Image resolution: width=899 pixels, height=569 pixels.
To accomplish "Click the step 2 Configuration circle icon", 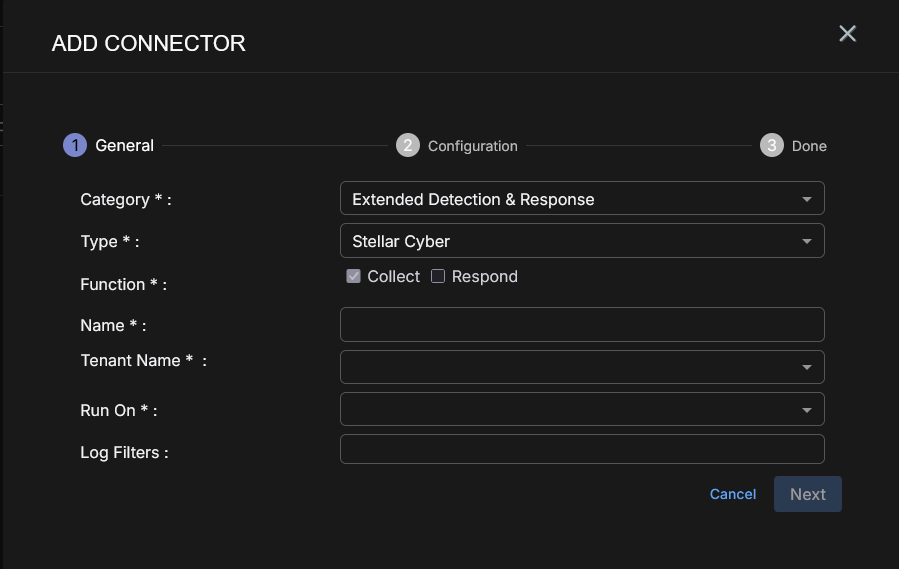I will pyautogui.click(x=407, y=145).
